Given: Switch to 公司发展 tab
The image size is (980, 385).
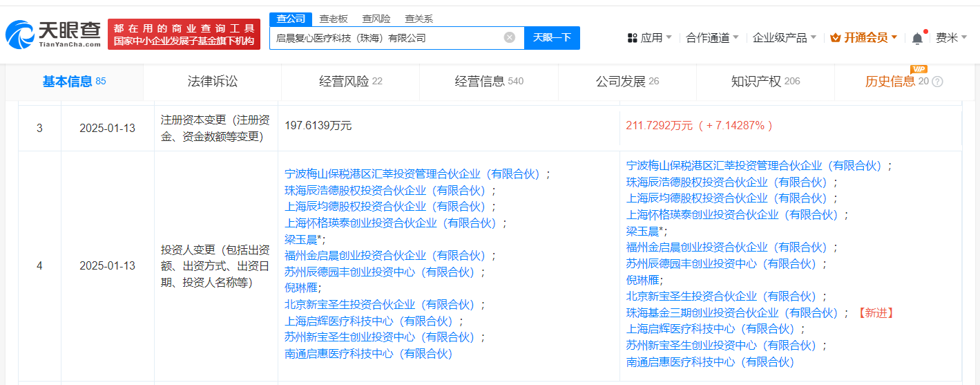Looking at the screenshot, I should 627,82.
